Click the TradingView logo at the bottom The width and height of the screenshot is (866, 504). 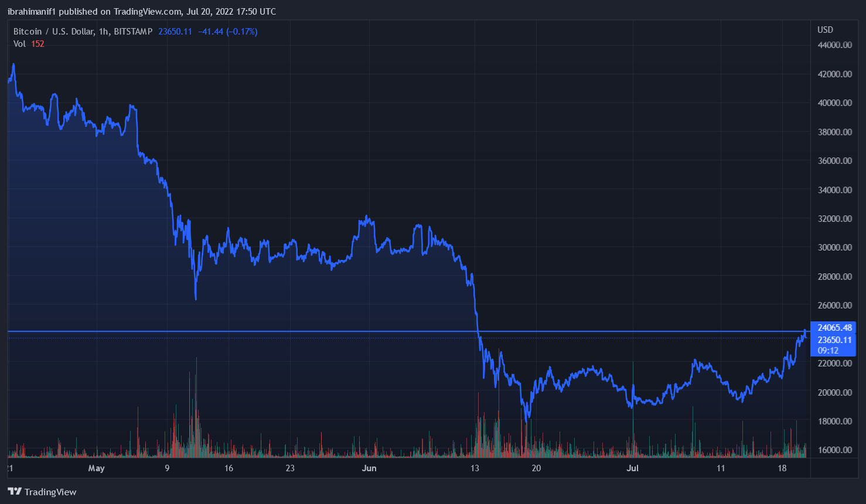(42, 492)
